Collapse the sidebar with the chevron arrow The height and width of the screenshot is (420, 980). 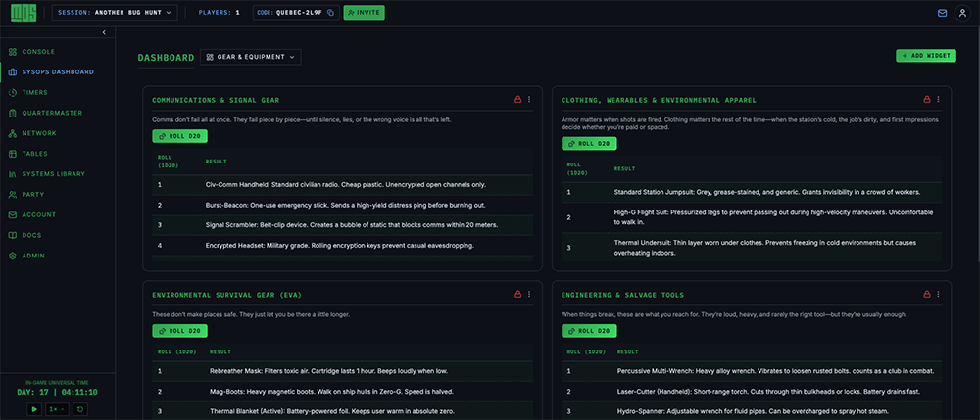pyautogui.click(x=104, y=32)
